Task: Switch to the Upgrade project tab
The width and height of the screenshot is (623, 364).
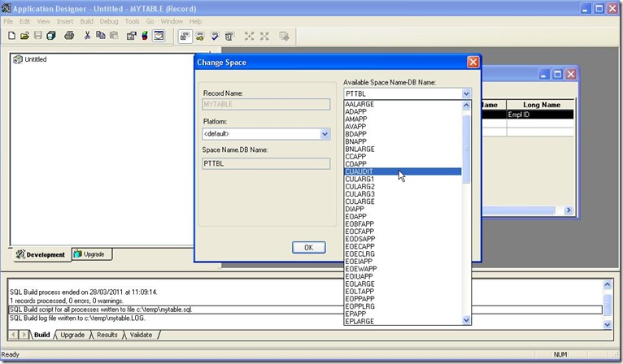Action: click(x=90, y=254)
